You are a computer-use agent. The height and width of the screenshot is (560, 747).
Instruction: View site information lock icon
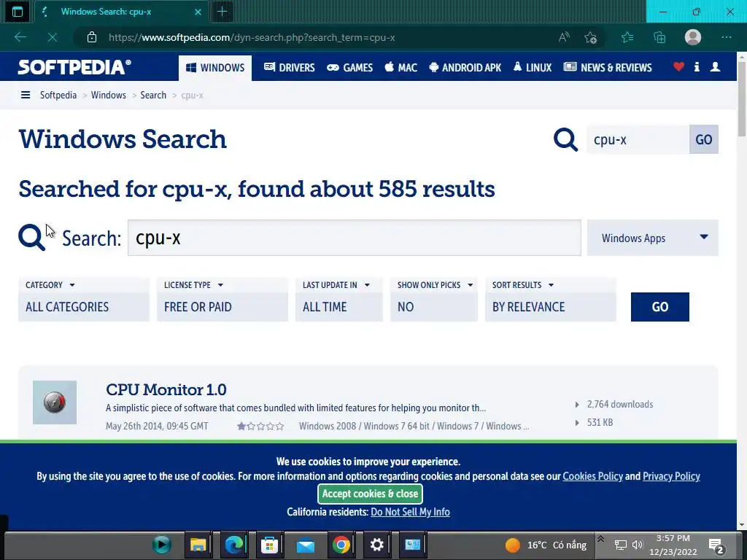92,37
